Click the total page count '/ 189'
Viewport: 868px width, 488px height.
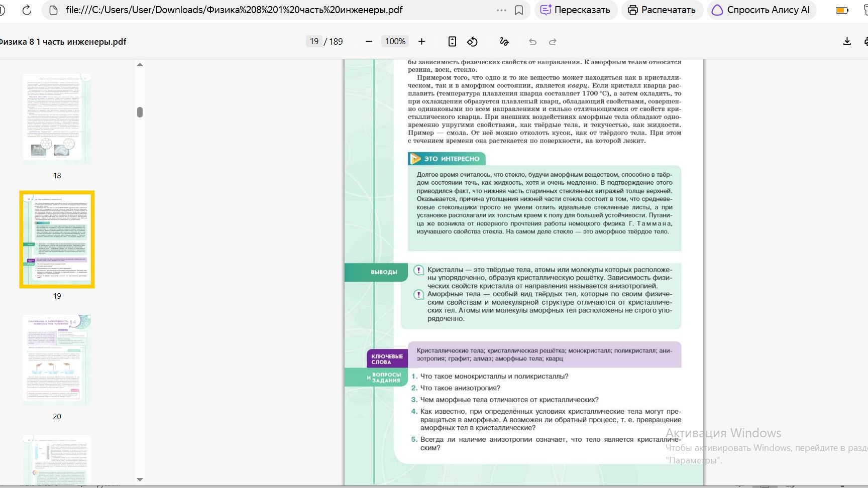(334, 42)
